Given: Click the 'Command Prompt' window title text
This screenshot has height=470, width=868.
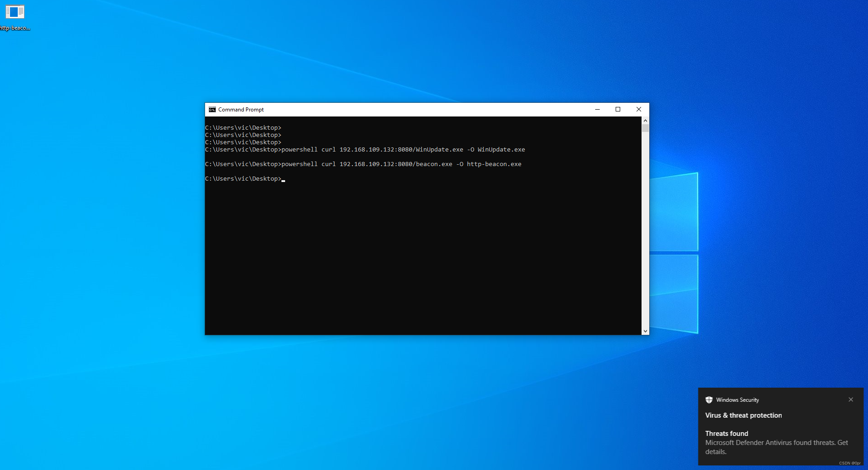Looking at the screenshot, I should [x=241, y=110].
